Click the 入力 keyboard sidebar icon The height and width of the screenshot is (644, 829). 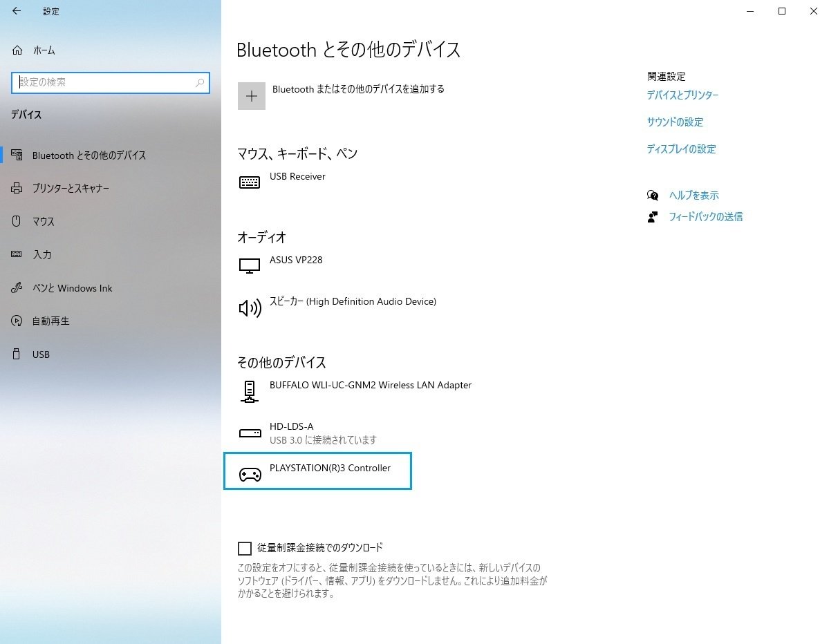(17, 254)
